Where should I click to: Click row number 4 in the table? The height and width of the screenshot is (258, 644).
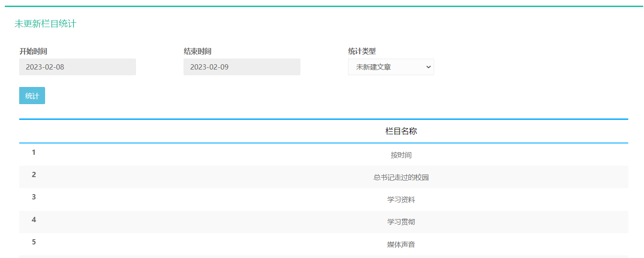pos(34,220)
